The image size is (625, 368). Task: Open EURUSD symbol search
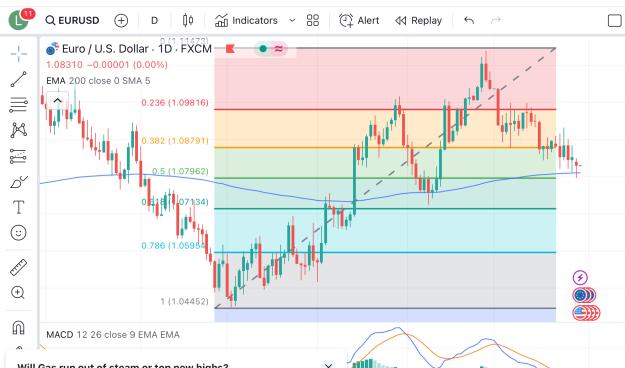(x=72, y=20)
